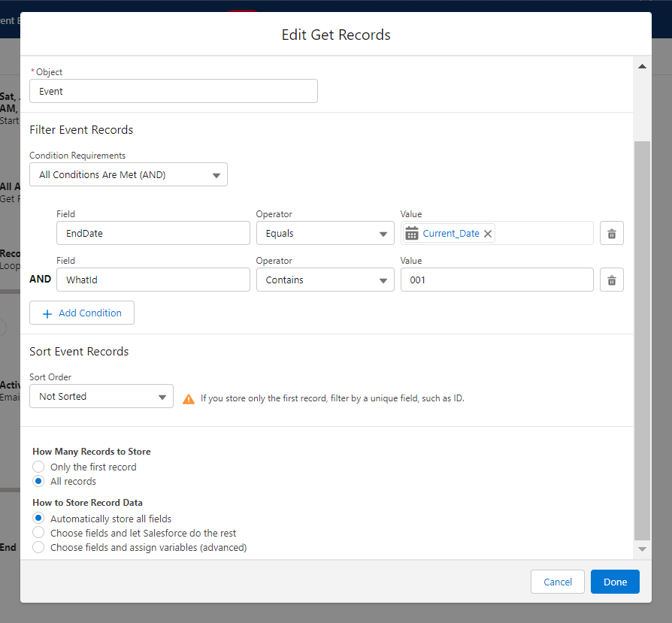Delete the EndDate condition row

[611, 234]
